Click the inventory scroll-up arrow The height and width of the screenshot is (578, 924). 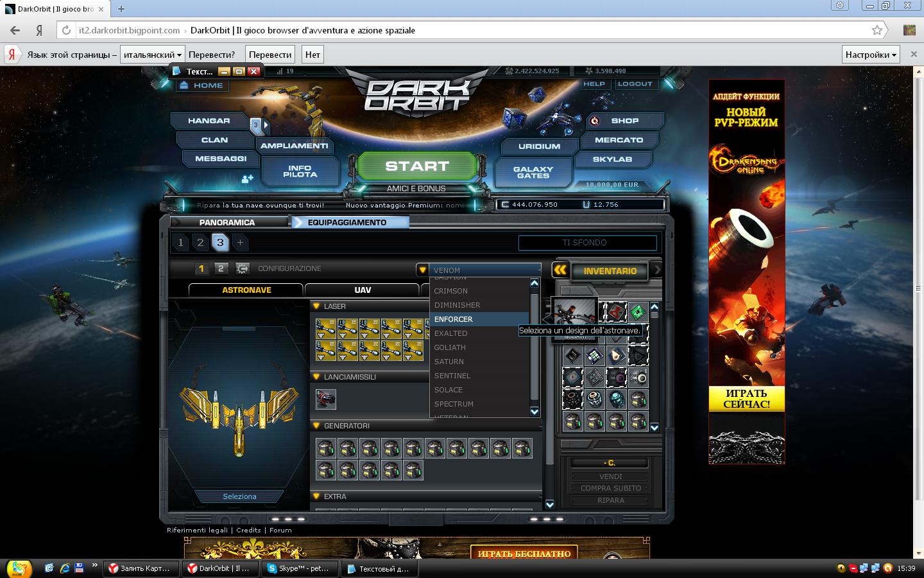pyautogui.click(x=654, y=306)
